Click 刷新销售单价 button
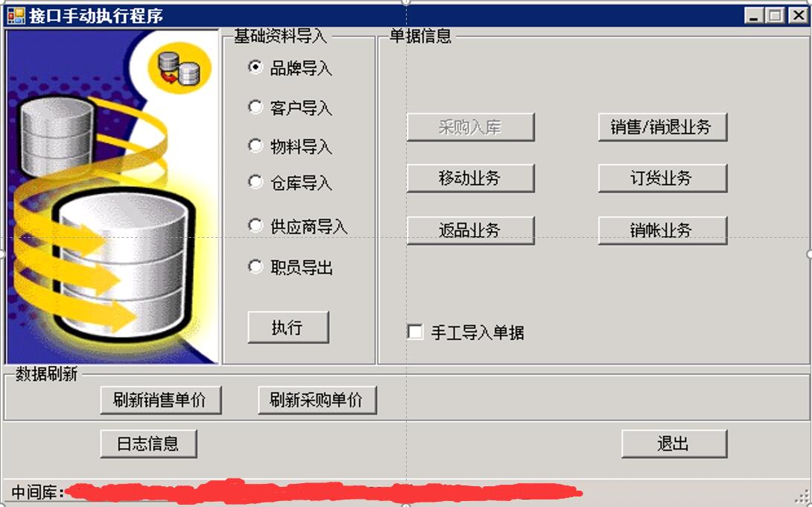 [160, 400]
